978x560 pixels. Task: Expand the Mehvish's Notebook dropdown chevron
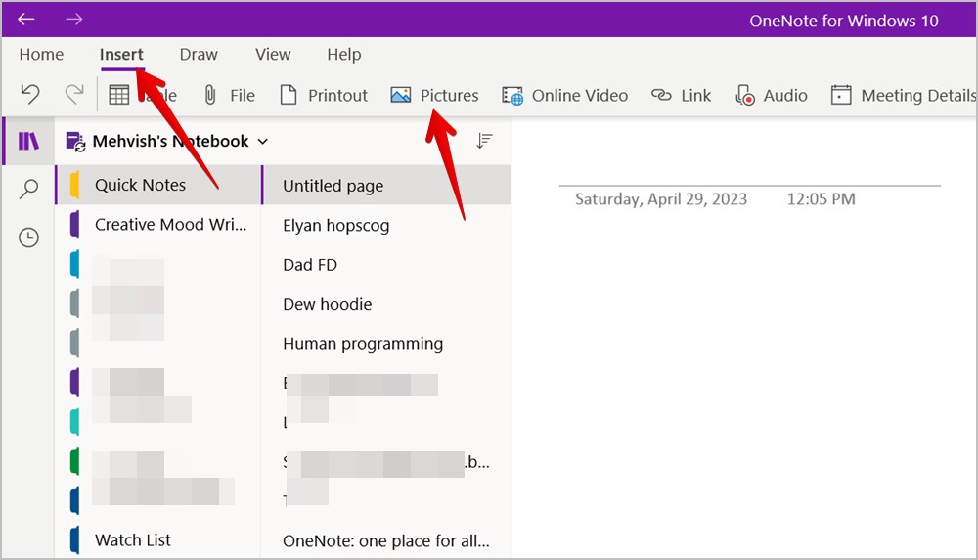pyautogui.click(x=263, y=142)
